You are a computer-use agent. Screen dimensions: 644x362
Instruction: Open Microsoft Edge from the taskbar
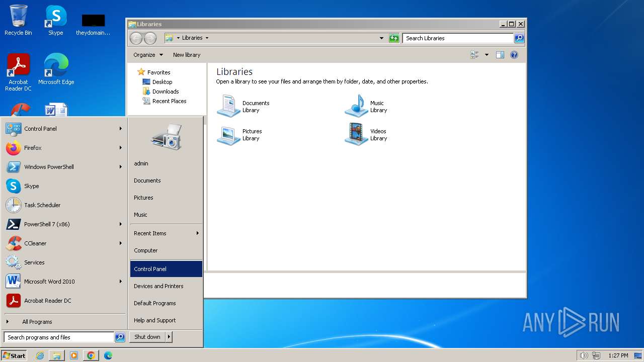point(108,355)
